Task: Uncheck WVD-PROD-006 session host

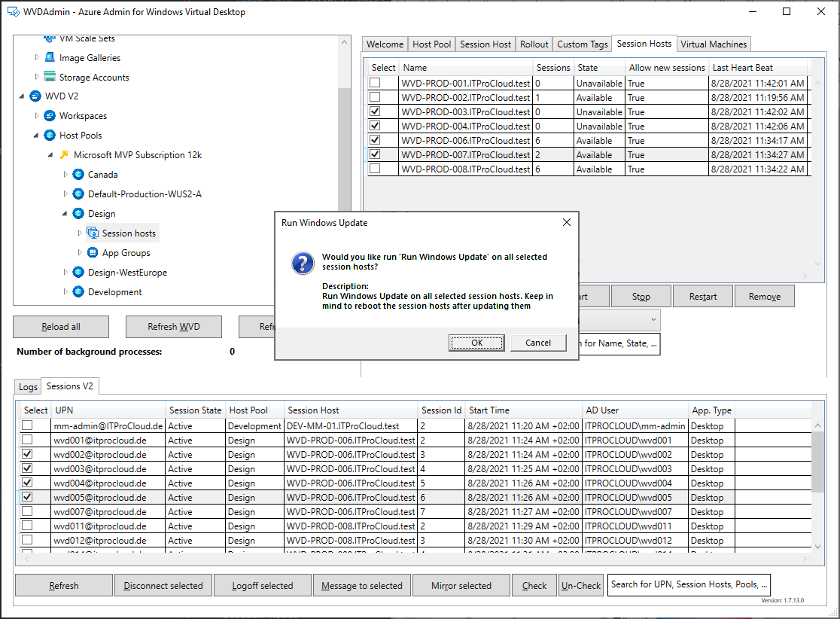Action: (x=375, y=140)
